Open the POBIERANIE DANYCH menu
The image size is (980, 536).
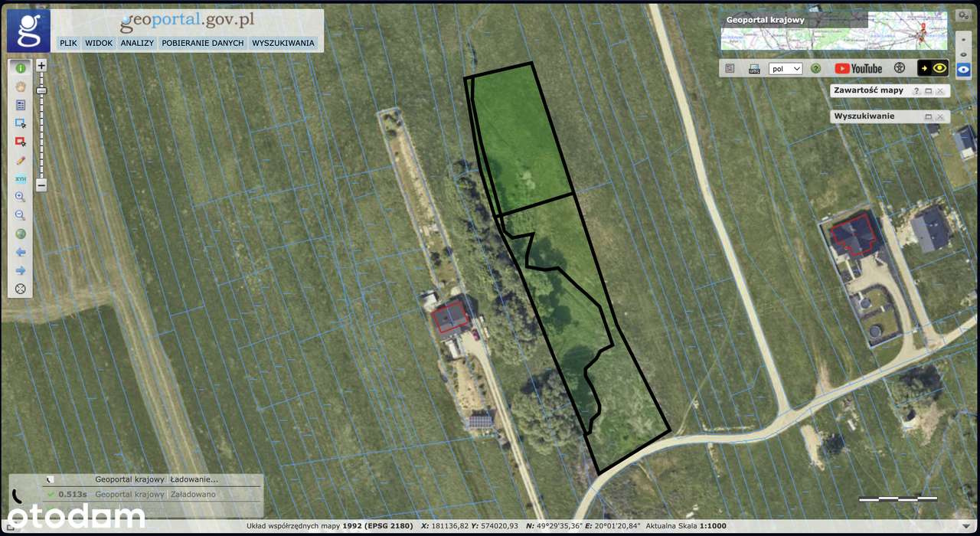(x=203, y=43)
